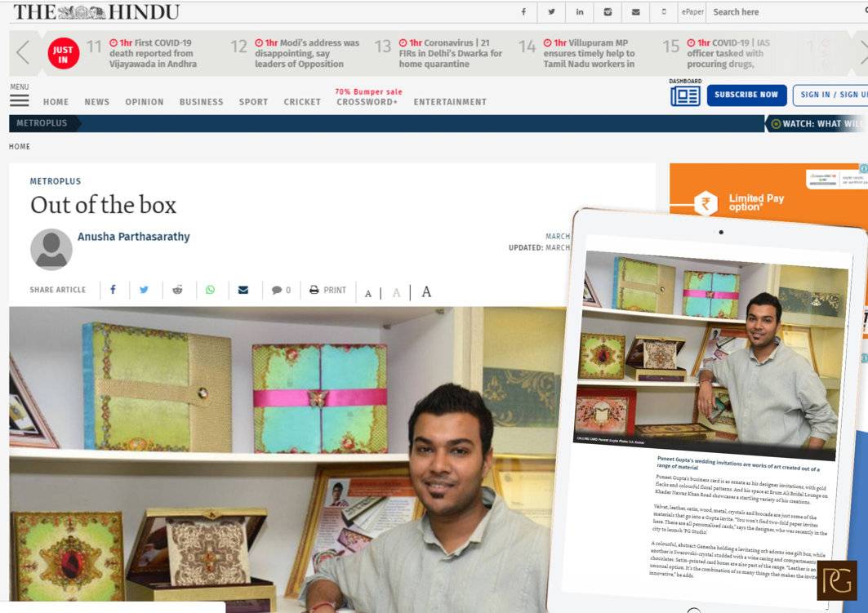
Task: Share article through WhatsApp
Action: pyautogui.click(x=210, y=290)
